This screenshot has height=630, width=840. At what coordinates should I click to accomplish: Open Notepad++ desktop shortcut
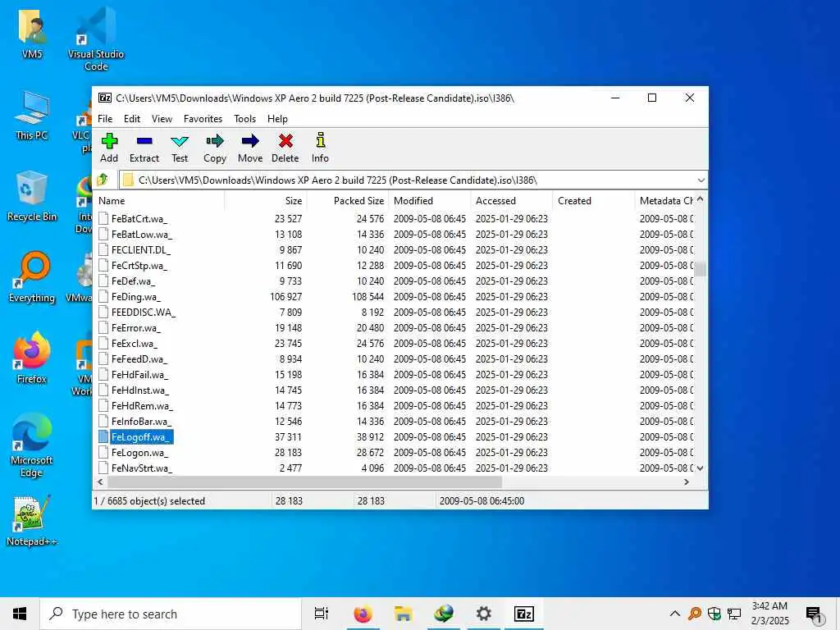[x=32, y=521]
